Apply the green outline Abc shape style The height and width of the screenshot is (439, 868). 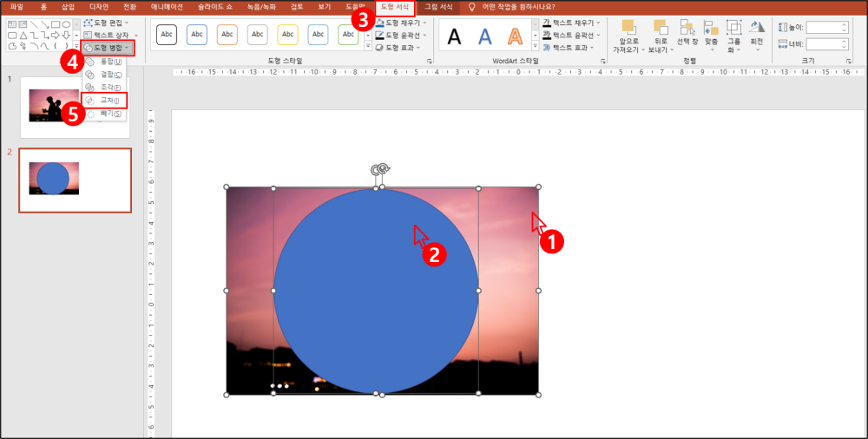(x=348, y=35)
